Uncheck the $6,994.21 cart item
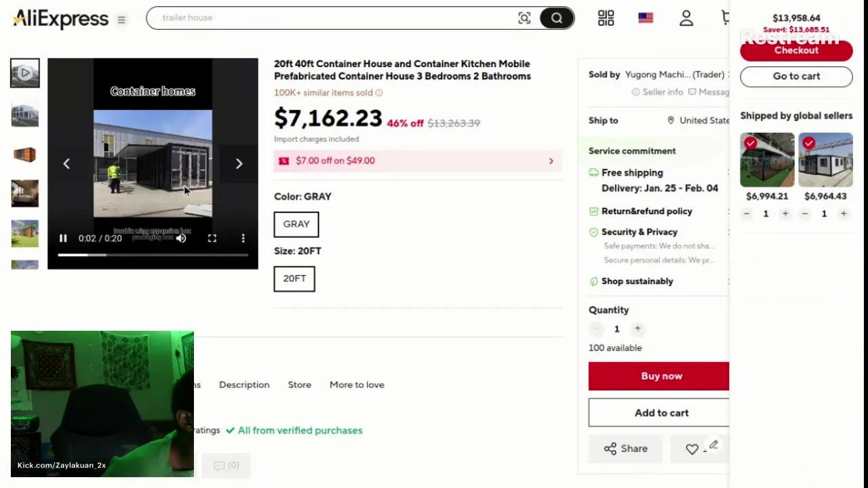Viewport: 868px width, 488px height. coord(750,143)
